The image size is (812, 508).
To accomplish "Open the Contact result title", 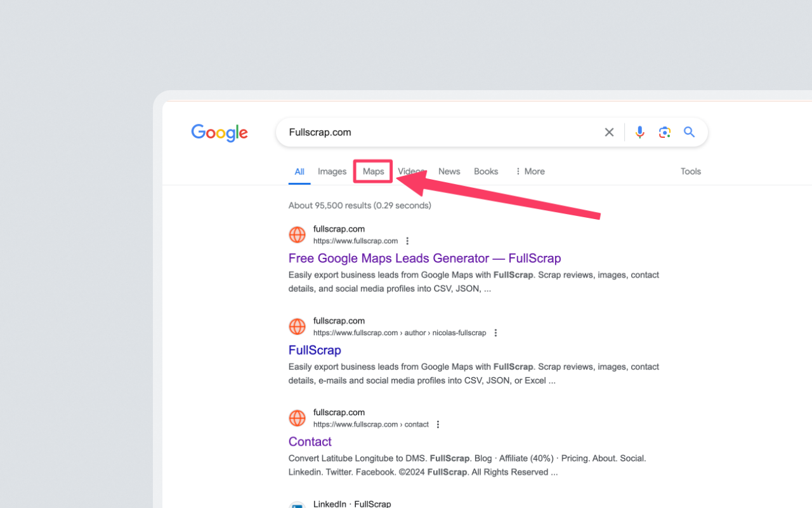I will pyautogui.click(x=310, y=441).
